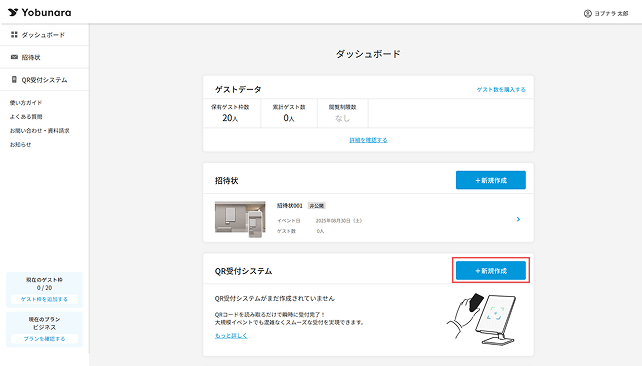
Task: Open QR受付システム in the sidebar
Action: click(44, 80)
